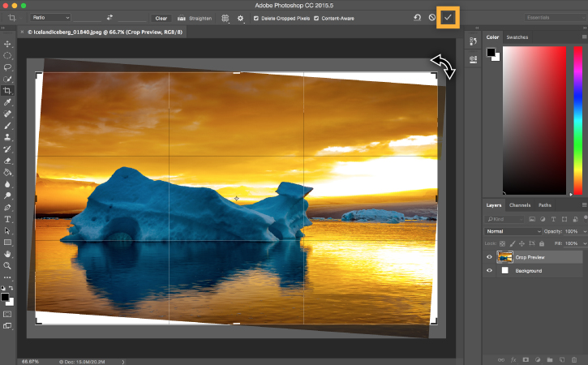This screenshot has width=588, height=365.
Task: Hide the Crop Preview layer
Action: coord(489,257)
